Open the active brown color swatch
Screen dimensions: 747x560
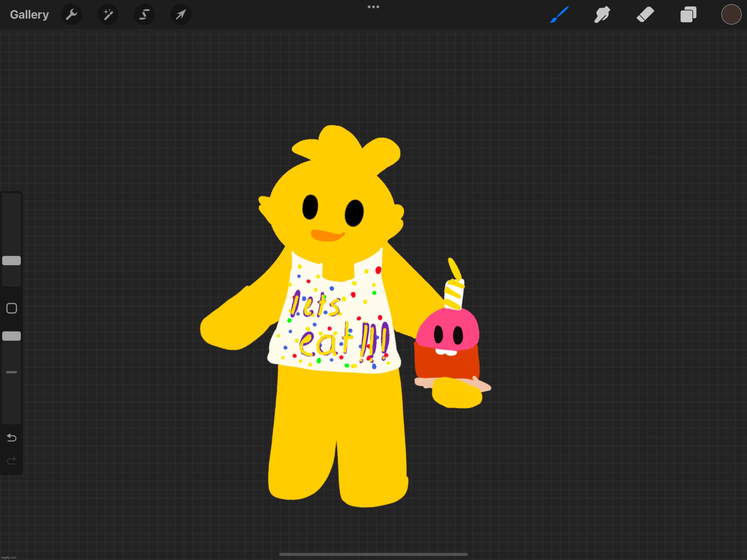[x=731, y=14]
